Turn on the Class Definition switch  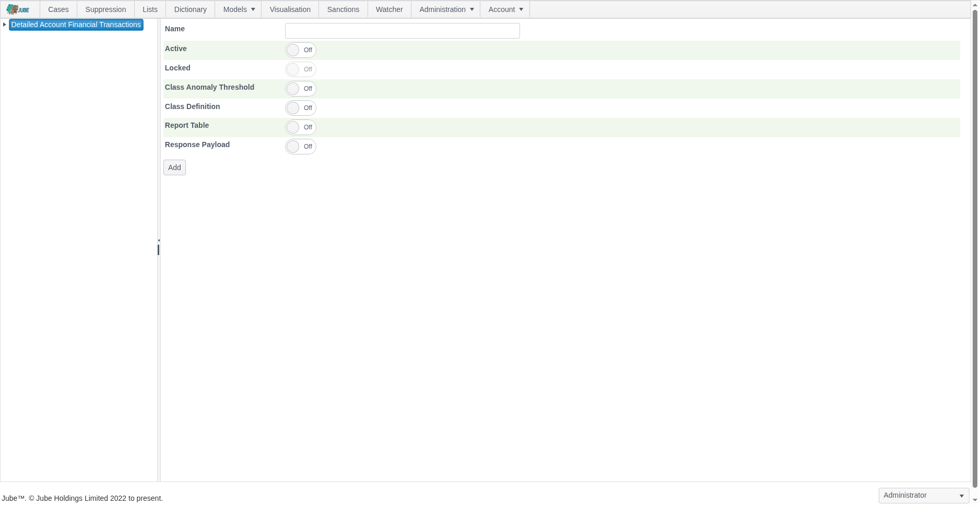point(301,108)
